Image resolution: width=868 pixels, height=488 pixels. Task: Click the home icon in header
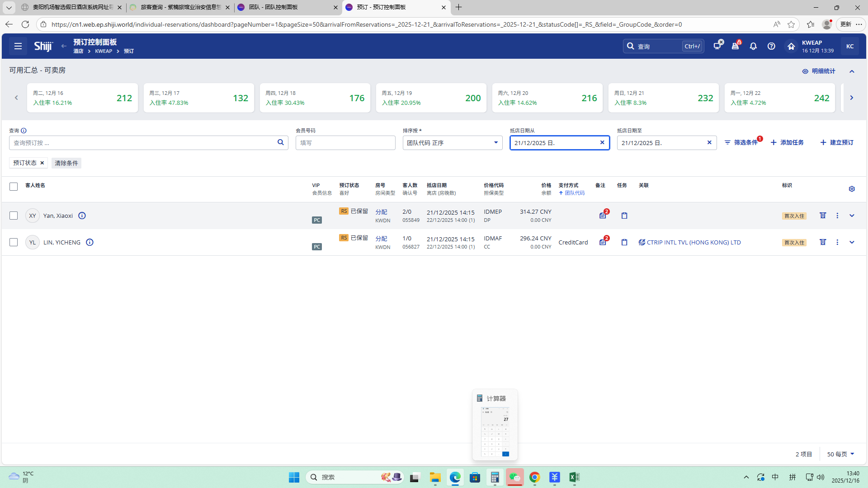coord(791,46)
